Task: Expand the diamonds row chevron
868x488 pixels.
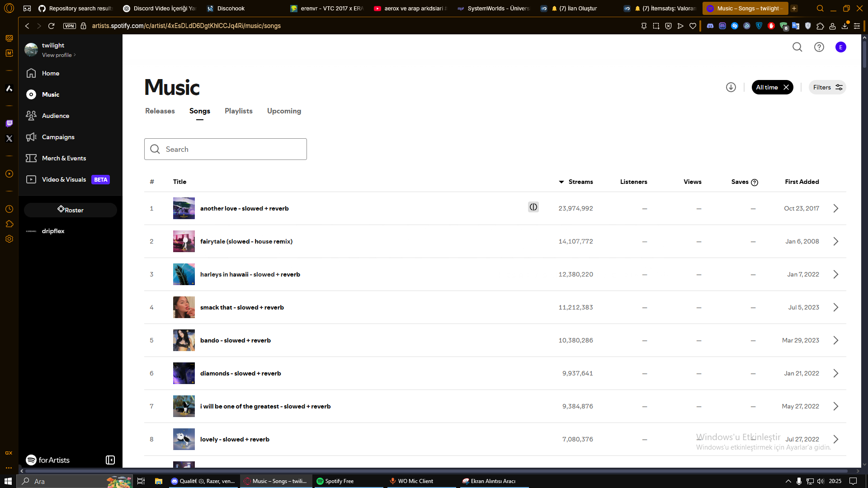Action: pyautogui.click(x=836, y=373)
